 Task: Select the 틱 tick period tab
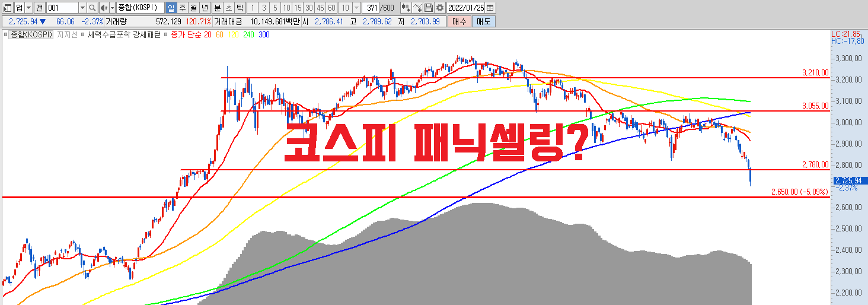(x=239, y=8)
